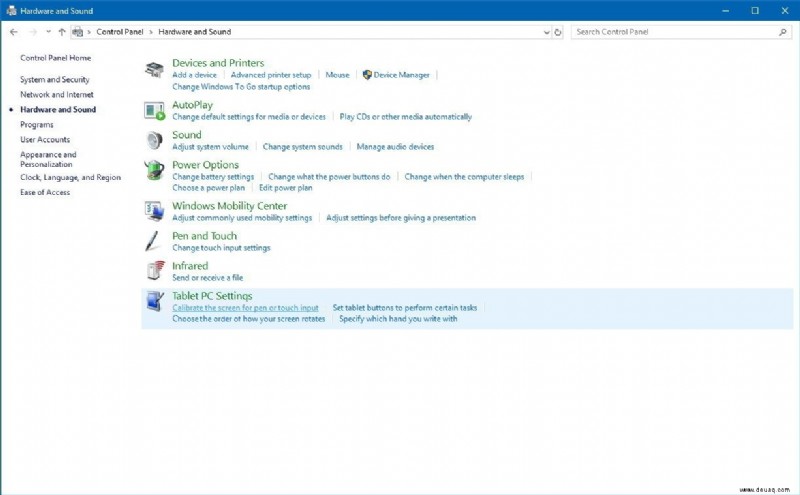The width and height of the screenshot is (800, 495).
Task: Click the Forward navigation arrow
Action: [33, 32]
